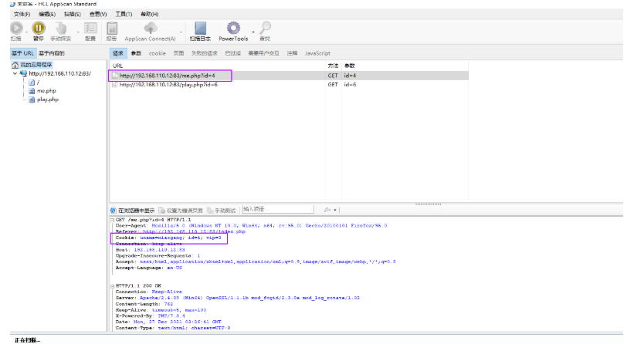Click the id=6 parameter cell
Image resolution: width=644 pixels, height=344 pixels.
tap(350, 85)
